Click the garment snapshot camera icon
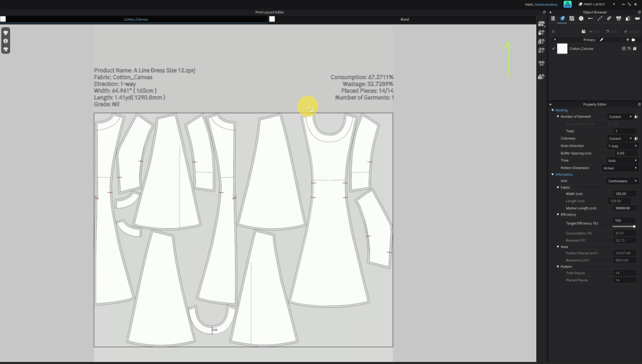Screen dimensions: 642x364 [x=541, y=77]
